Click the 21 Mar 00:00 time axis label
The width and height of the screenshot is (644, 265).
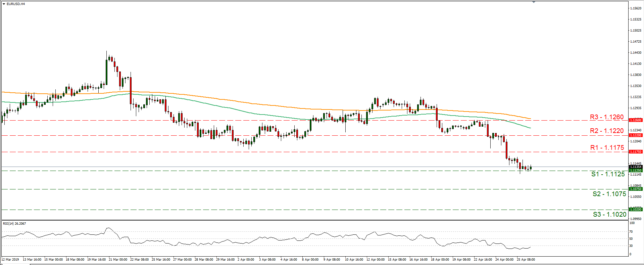click(118, 260)
